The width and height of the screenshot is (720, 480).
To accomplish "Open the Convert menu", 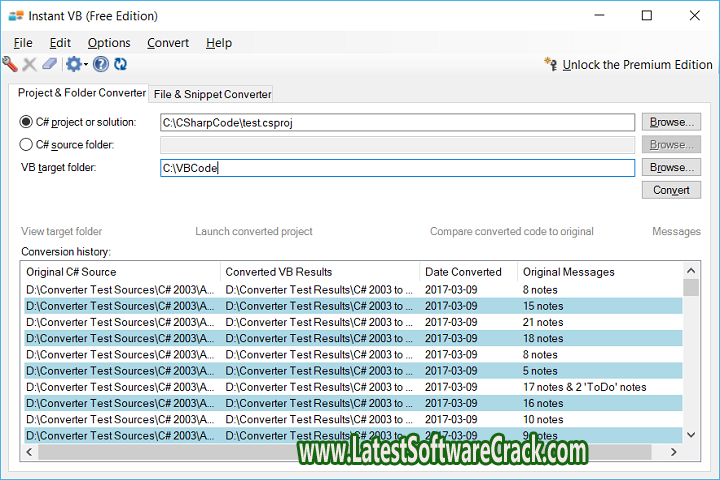I will tap(167, 43).
